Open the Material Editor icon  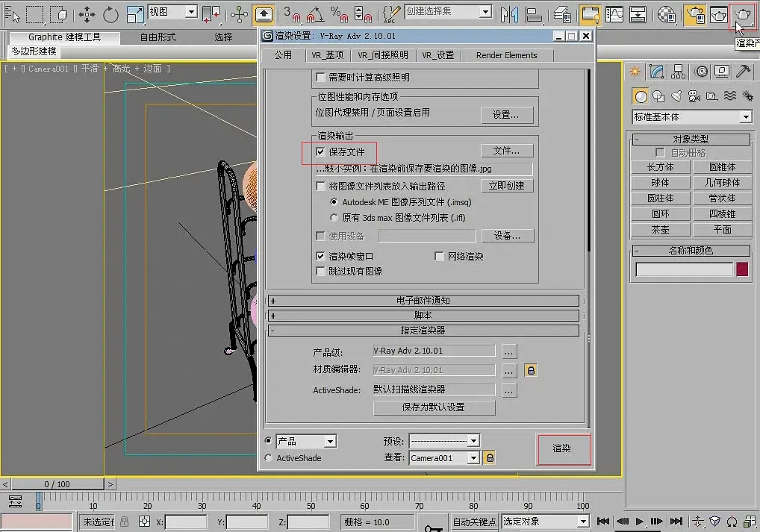[x=667, y=14]
